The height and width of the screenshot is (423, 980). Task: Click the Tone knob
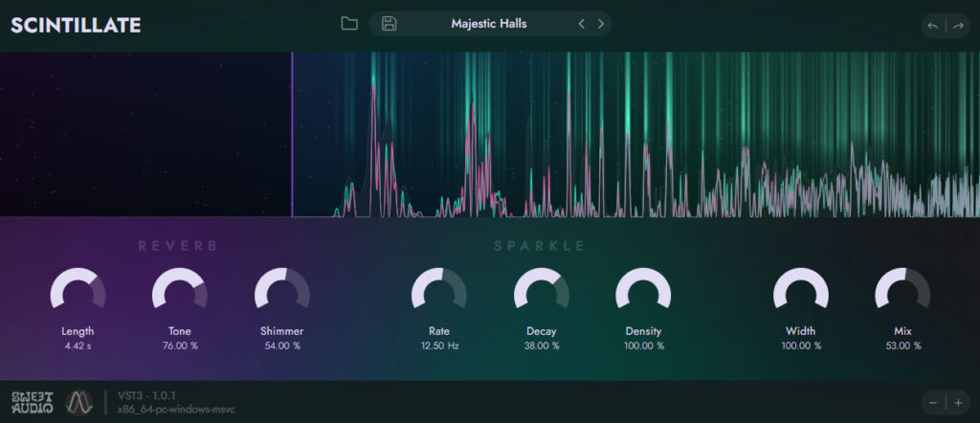(179, 289)
